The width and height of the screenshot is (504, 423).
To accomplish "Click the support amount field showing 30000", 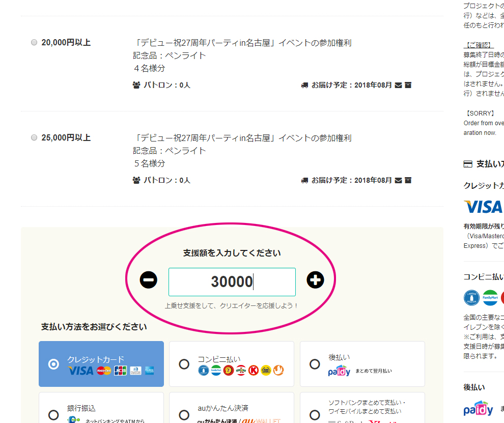I will coord(232,281).
